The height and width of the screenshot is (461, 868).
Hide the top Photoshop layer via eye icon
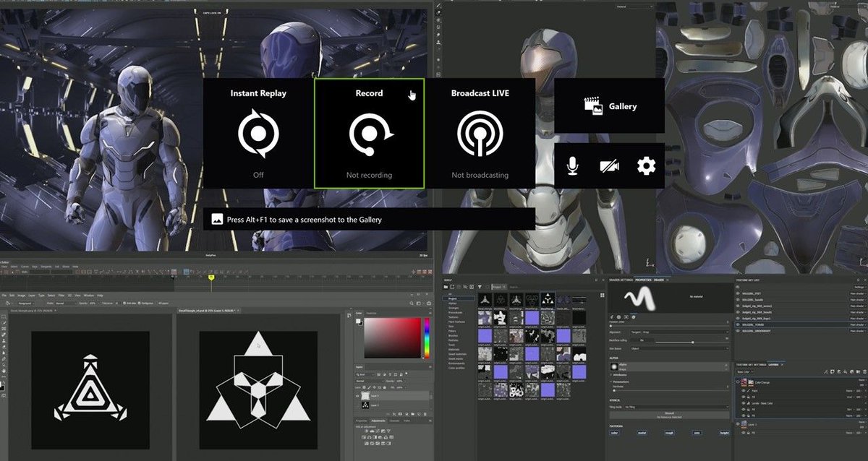[357, 397]
